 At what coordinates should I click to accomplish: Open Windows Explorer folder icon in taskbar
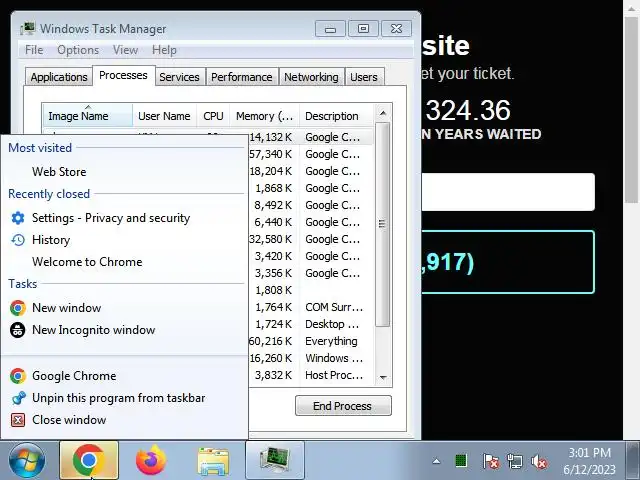pos(213,461)
